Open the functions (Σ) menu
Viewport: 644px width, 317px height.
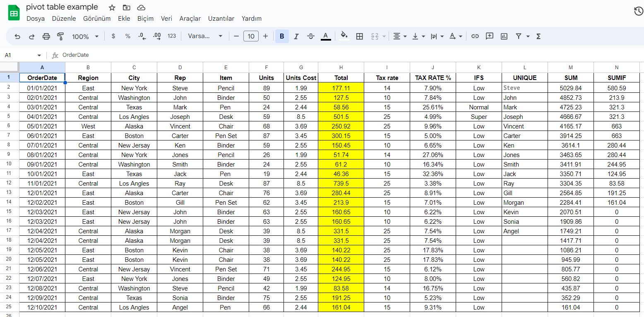coord(538,36)
